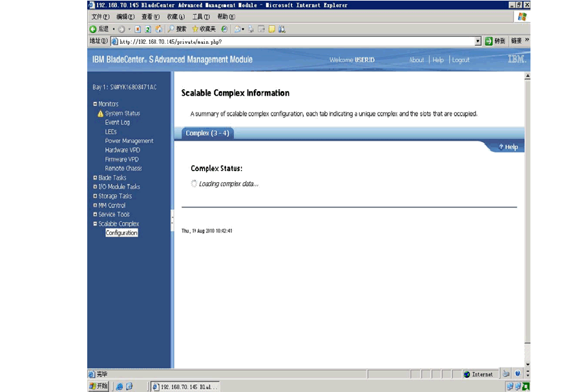Click the Print toolbar icon

tap(251, 29)
